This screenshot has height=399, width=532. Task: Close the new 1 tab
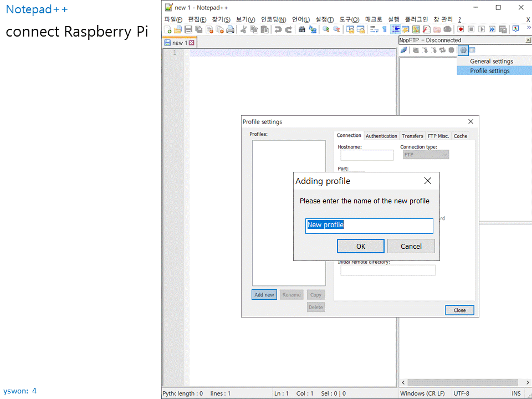[x=192, y=43]
